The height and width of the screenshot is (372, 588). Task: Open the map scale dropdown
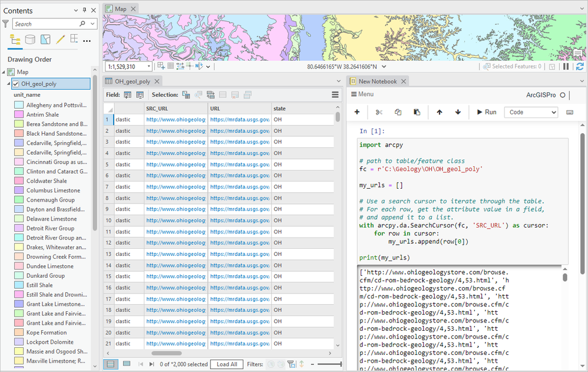point(148,67)
